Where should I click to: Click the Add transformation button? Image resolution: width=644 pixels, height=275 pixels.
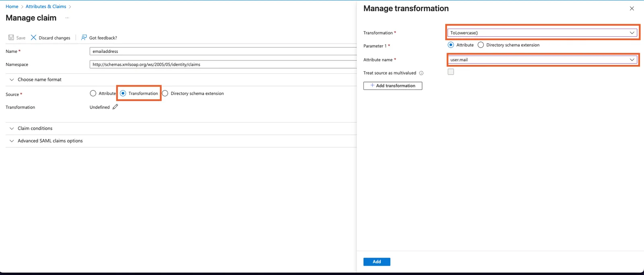click(x=393, y=85)
